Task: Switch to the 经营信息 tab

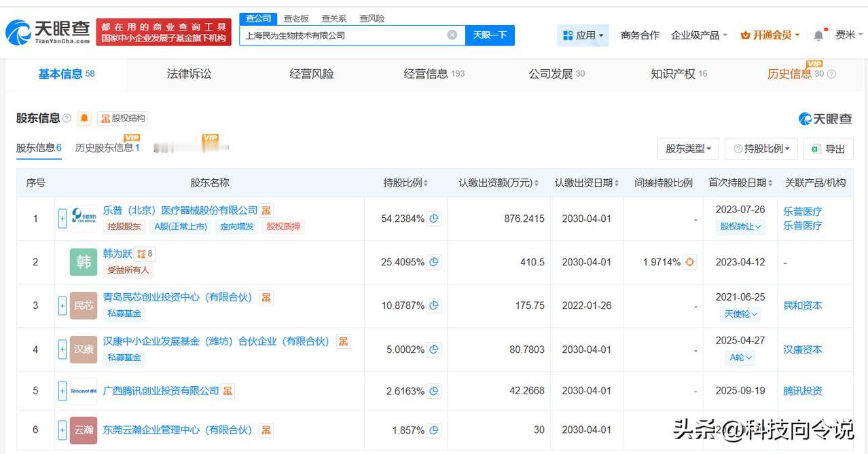Action: [434, 74]
